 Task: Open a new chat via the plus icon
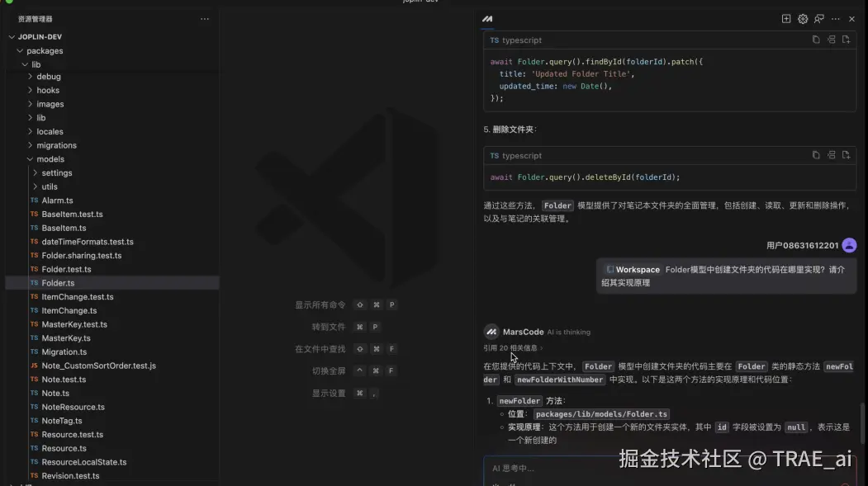click(x=785, y=18)
